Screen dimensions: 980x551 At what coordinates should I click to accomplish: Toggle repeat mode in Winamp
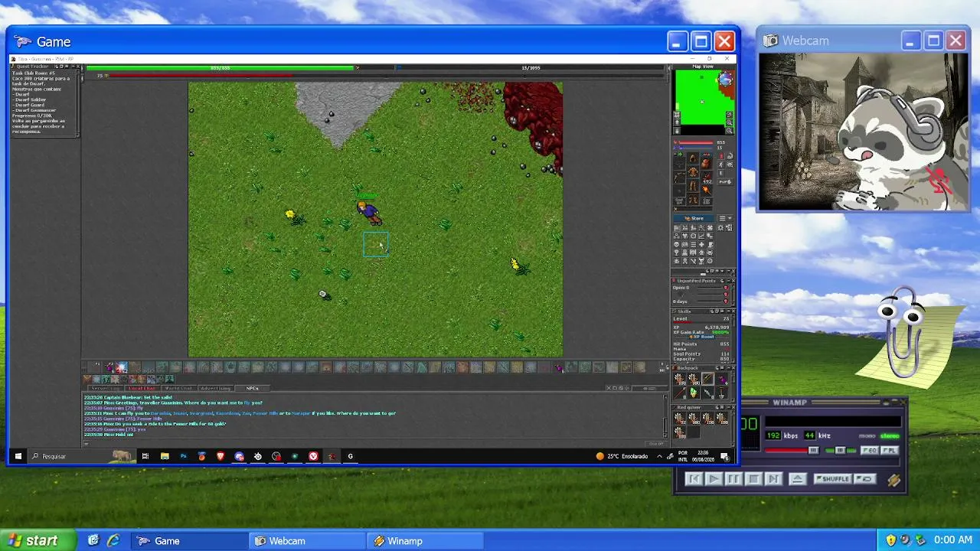tap(865, 479)
